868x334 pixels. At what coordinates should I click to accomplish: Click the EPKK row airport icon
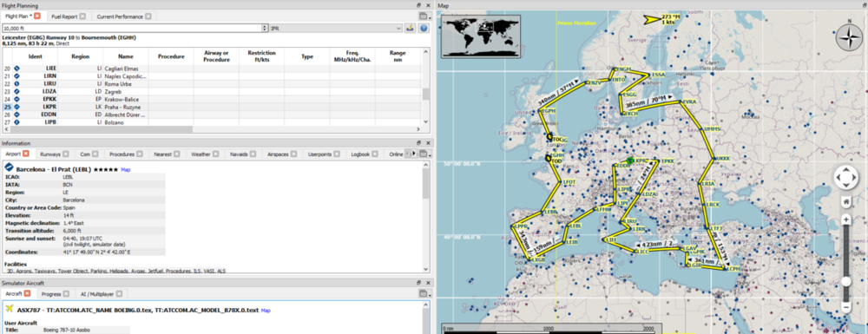tap(16, 99)
